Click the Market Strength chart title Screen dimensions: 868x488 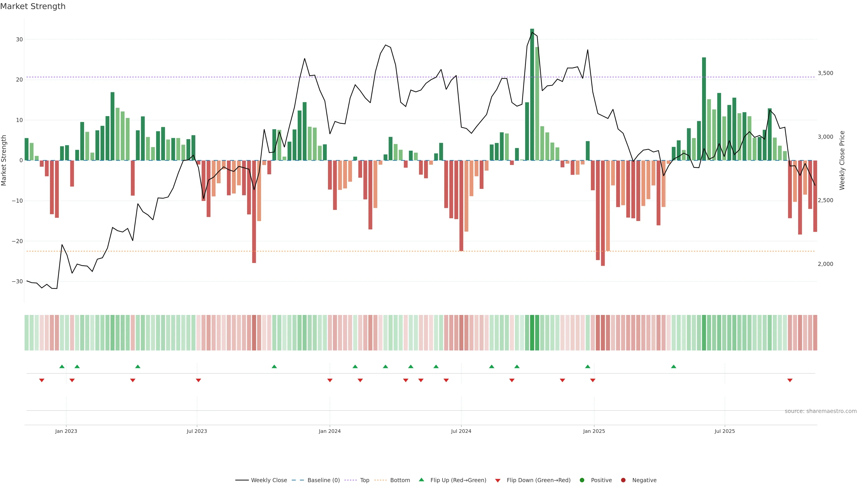click(33, 6)
